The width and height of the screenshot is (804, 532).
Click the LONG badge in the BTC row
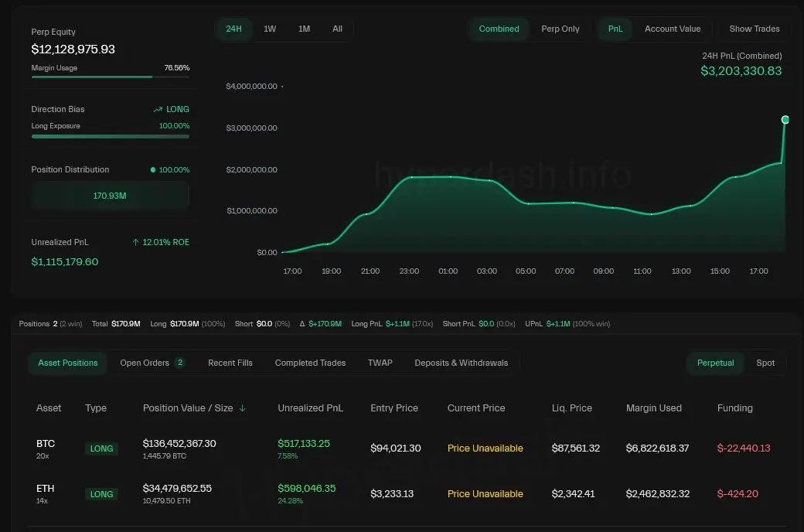(101, 448)
